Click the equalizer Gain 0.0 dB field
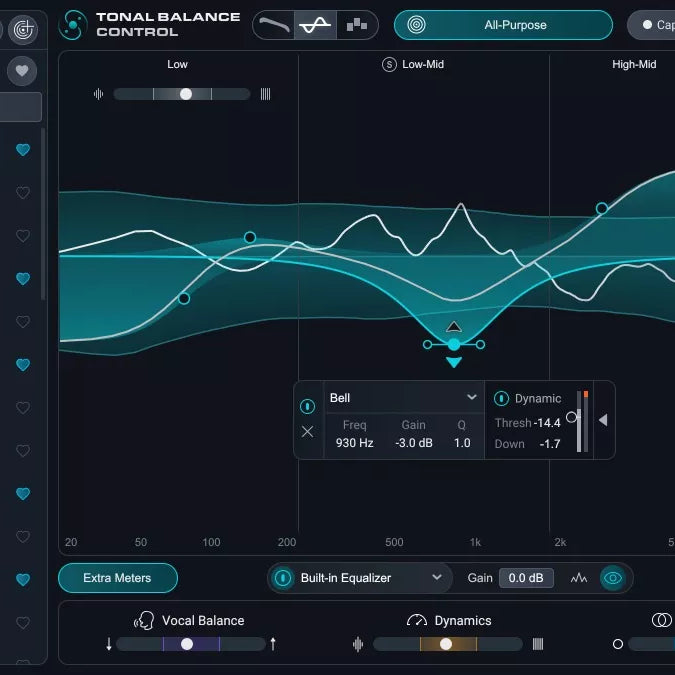Screen dimensions: 675x675 click(x=526, y=578)
